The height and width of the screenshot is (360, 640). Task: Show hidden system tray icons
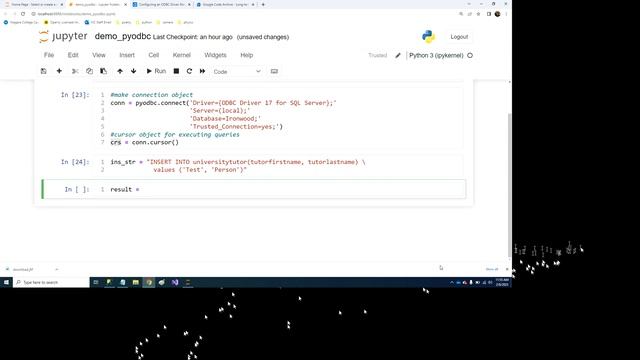pos(451,282)
